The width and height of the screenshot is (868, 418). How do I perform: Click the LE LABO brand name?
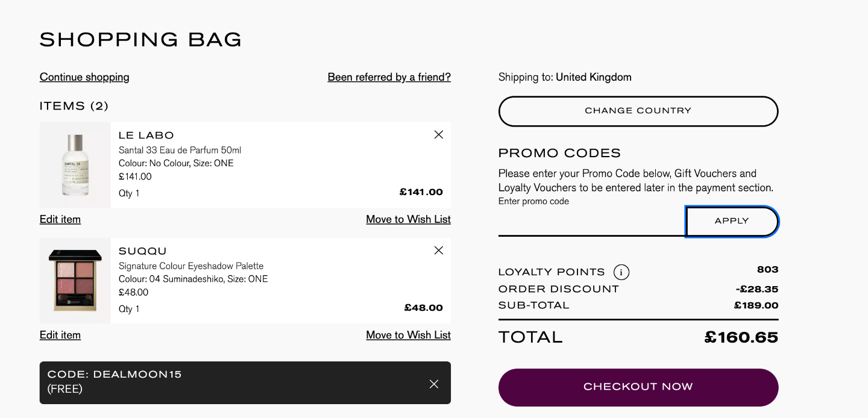[x=146, y=136]
